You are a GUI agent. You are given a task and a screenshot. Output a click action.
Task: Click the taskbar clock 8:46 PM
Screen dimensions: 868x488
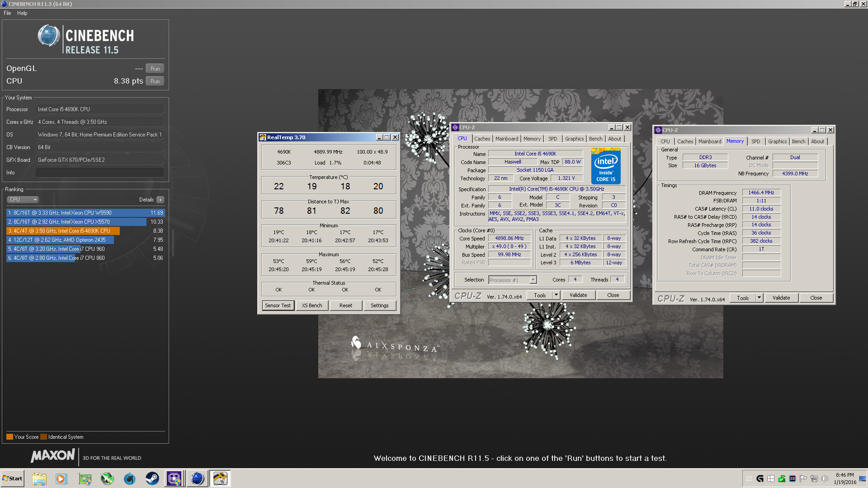[x=844, y=475]
